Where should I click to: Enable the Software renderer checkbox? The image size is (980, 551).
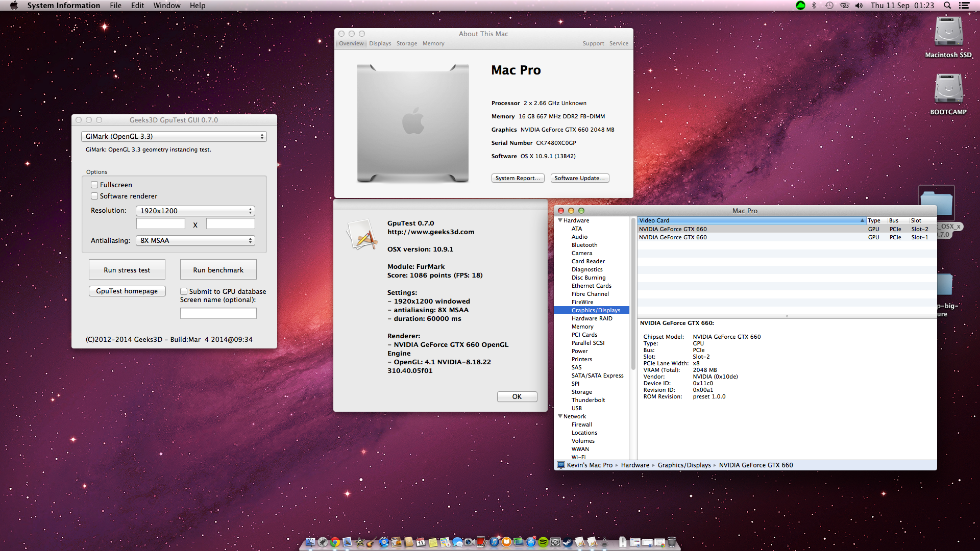click(94, 196)
